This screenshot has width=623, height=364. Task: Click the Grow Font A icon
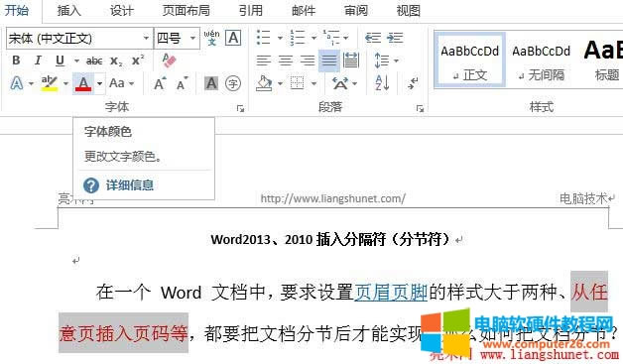[160, 83]
